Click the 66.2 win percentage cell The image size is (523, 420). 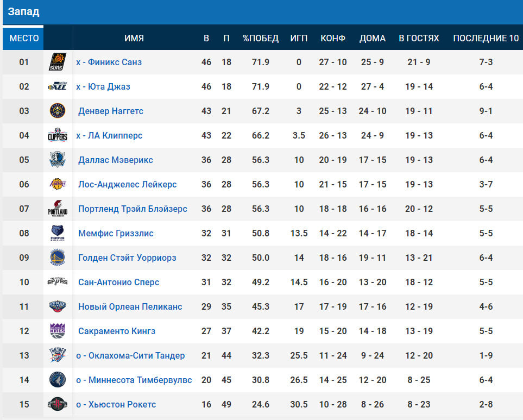click(x=261, y=135)
